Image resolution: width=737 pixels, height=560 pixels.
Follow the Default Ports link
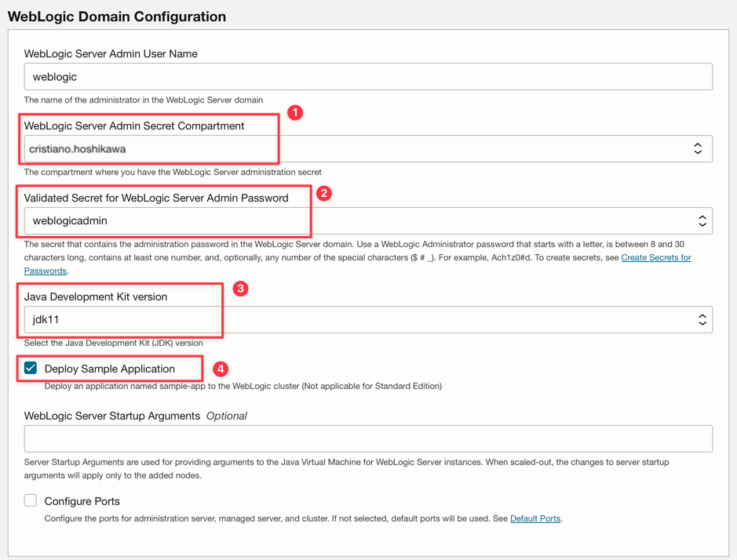coord(535,518)
